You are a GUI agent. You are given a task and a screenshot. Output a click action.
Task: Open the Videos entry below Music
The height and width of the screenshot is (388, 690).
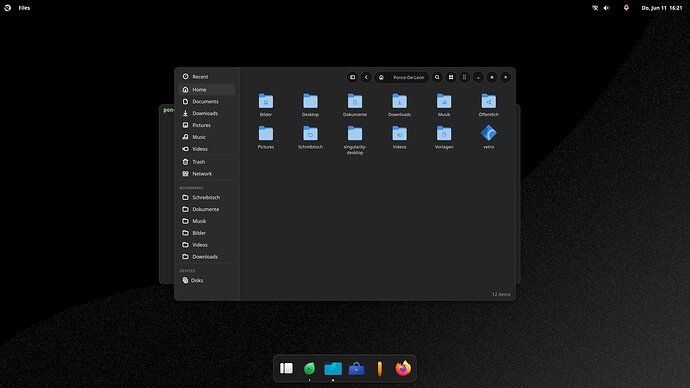click(x=207, y=149)
